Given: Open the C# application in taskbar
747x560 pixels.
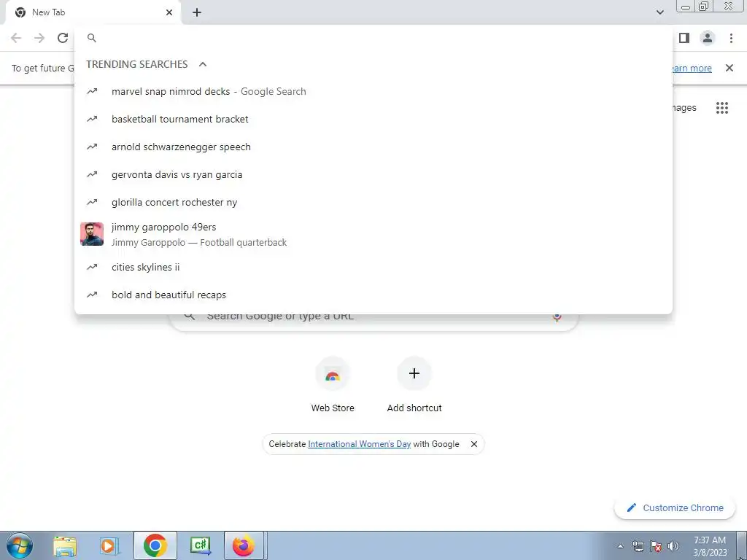Looking at the screenshot, I should click(200, 545).
